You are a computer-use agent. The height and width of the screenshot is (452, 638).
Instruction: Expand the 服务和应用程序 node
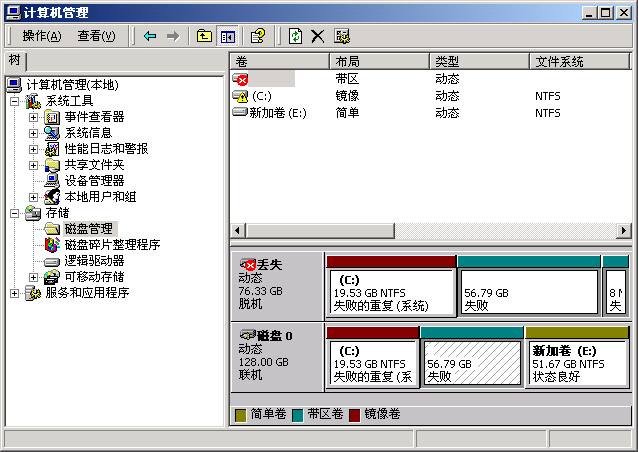pos(15,293)
